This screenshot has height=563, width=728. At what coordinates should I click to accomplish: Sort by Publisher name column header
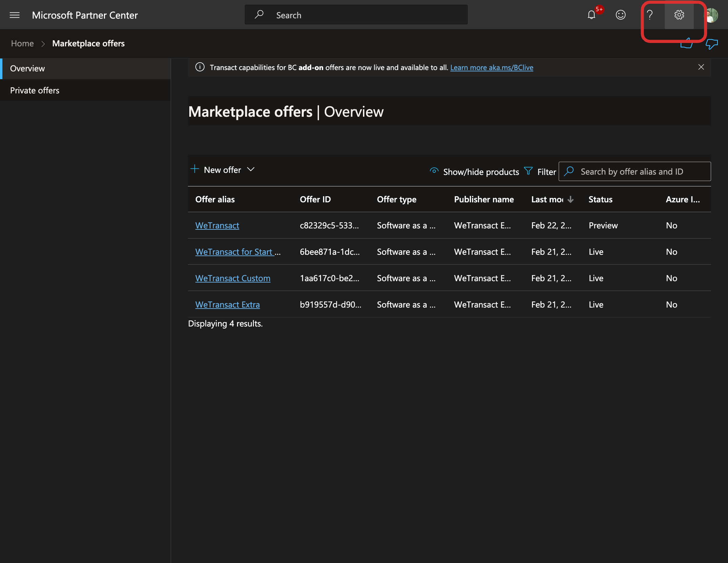pyautogui.click(x=484, y=200)
